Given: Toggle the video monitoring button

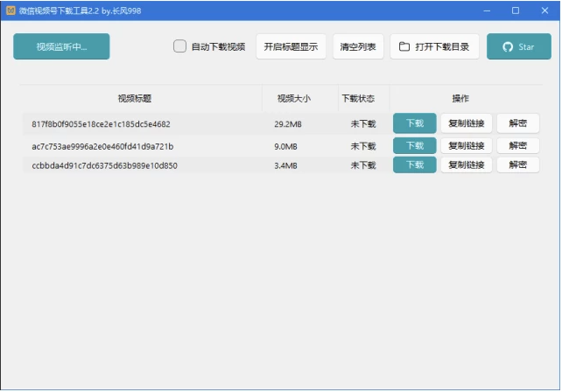Looking at the screenshot, I should (61, 46).
